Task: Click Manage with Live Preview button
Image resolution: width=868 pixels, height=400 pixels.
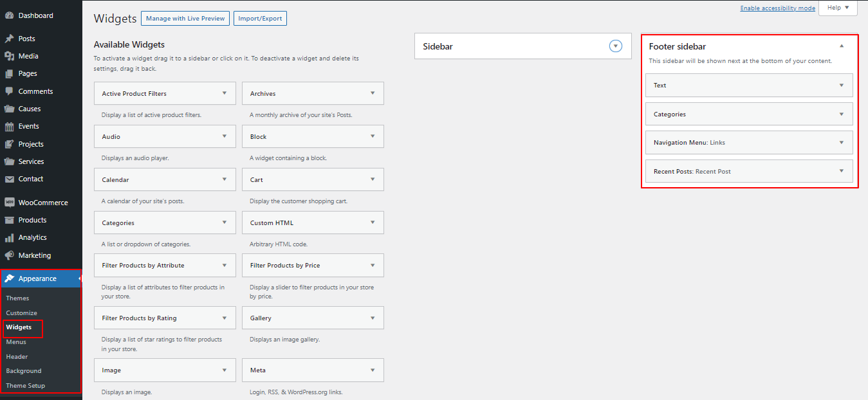Action: click(185, 19)
